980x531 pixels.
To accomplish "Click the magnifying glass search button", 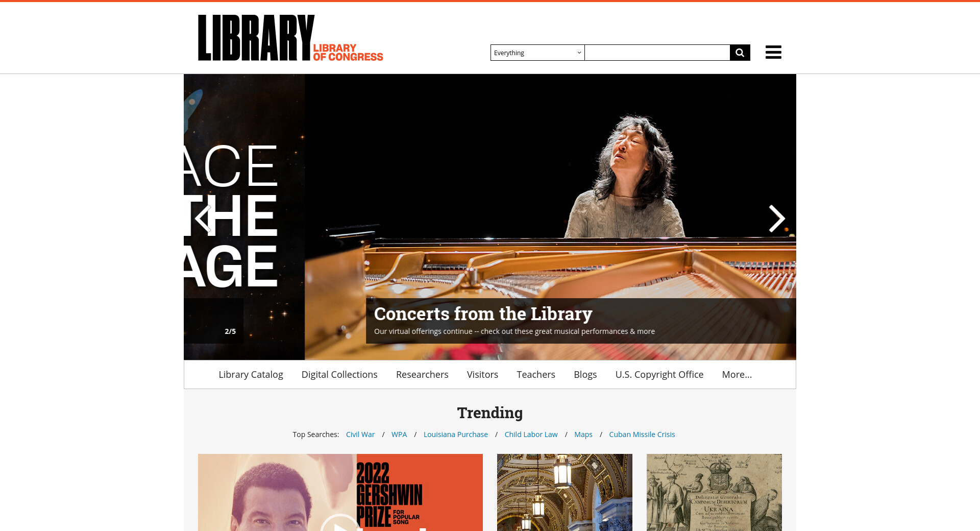I will click(x=740, y=53).
